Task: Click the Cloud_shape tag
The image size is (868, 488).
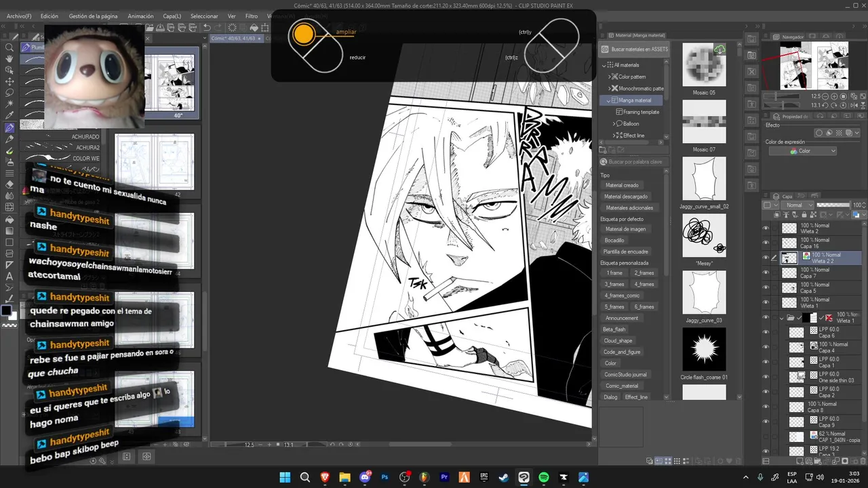Action: (618, 341)
